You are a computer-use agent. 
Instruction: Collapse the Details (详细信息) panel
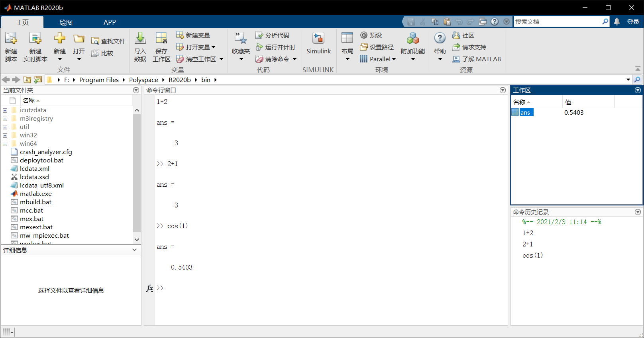coord(134,250)
